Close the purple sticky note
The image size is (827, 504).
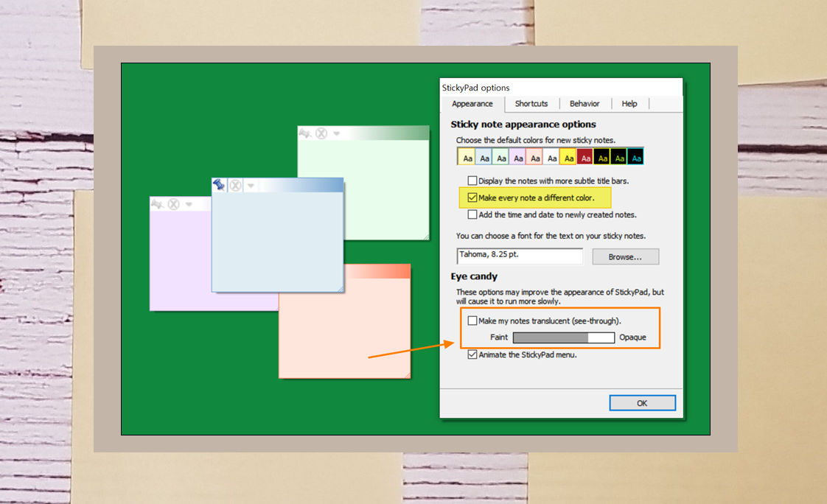[173, 204]
